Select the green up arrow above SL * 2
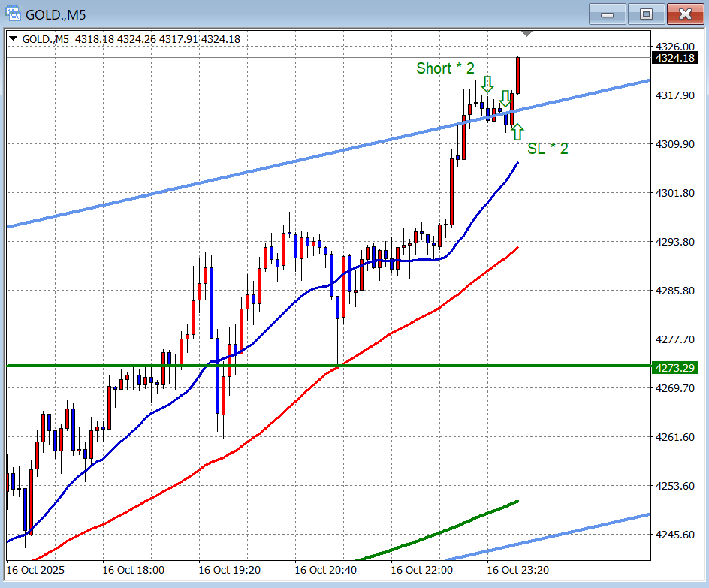The width and height of the screenshot is (709, 588). pos(517,133)
